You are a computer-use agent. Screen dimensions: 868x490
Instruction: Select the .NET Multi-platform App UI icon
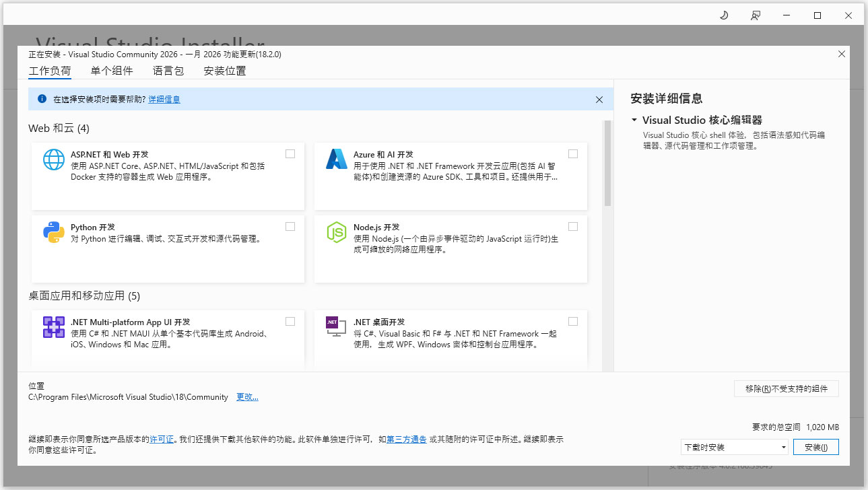[53, 329]
